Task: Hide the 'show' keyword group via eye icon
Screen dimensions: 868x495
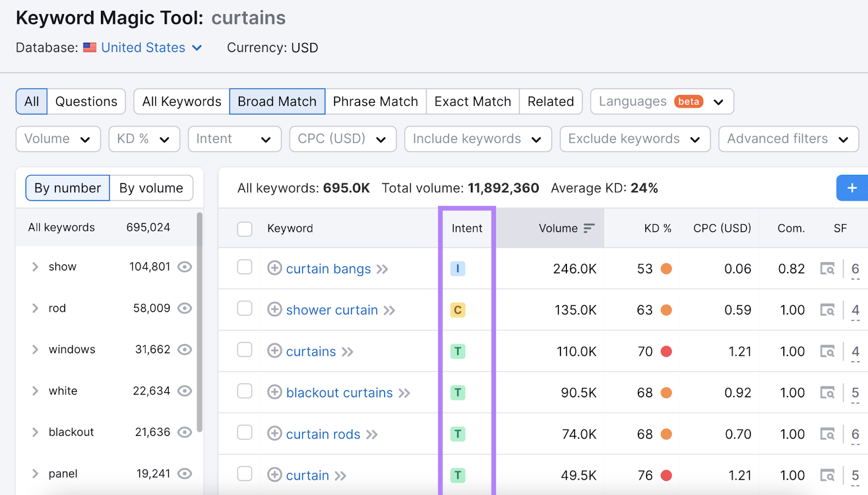Action: [x=184, y=266]
